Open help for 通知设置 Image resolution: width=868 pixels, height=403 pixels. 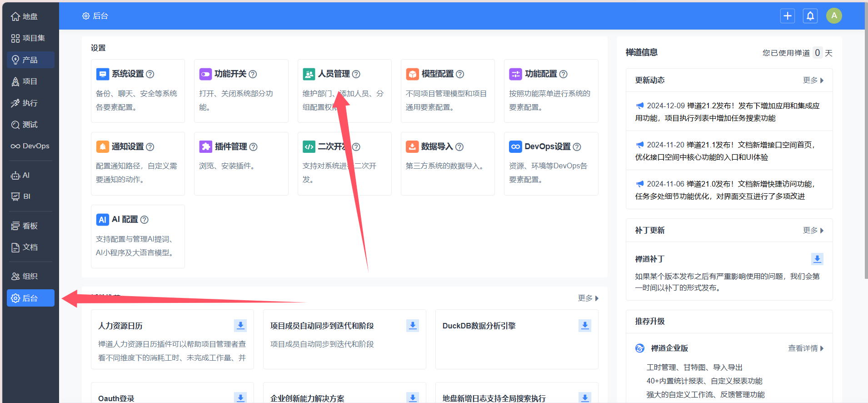tap(150, 147)
